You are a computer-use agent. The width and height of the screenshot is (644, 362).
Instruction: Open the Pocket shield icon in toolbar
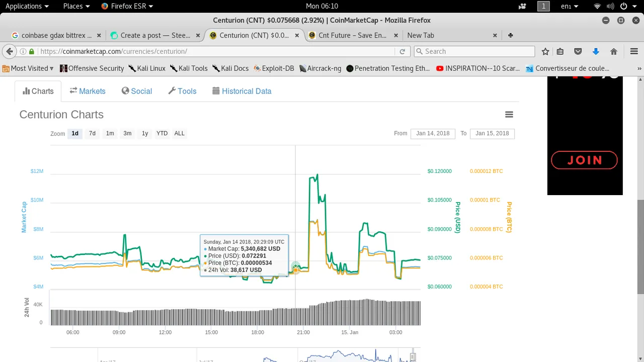[x=578, y=51]
